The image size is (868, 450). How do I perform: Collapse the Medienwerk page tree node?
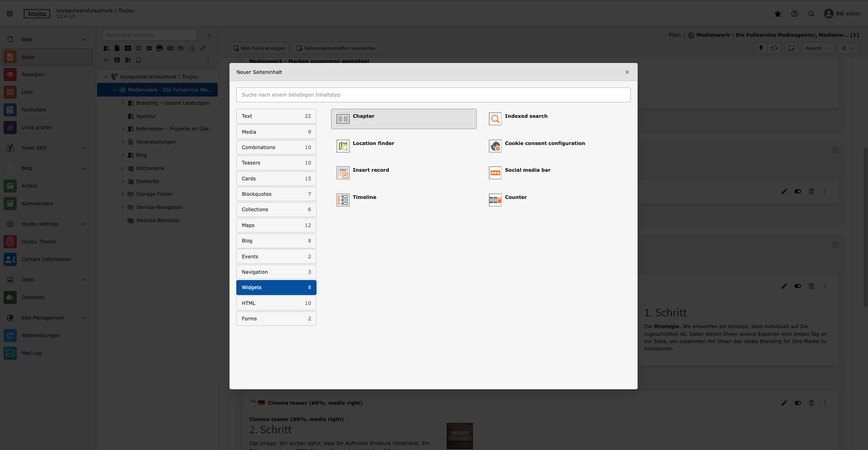point(114,90)
